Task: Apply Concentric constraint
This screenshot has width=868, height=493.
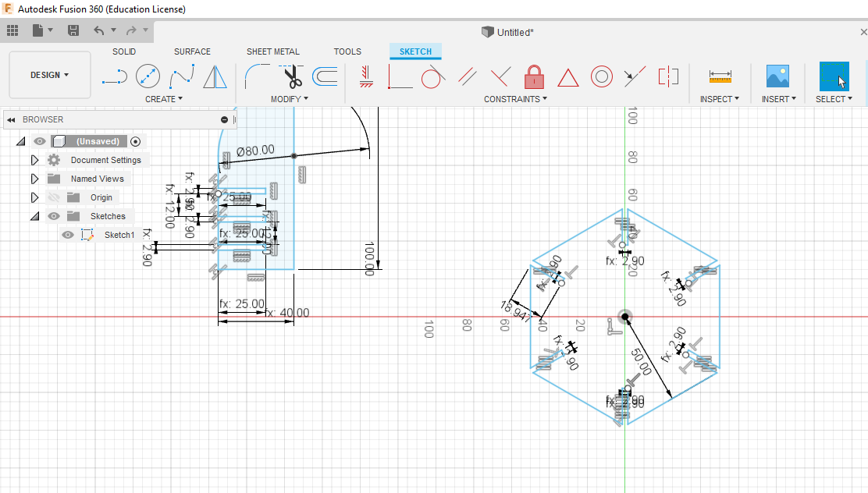Action: coord(602,76)
